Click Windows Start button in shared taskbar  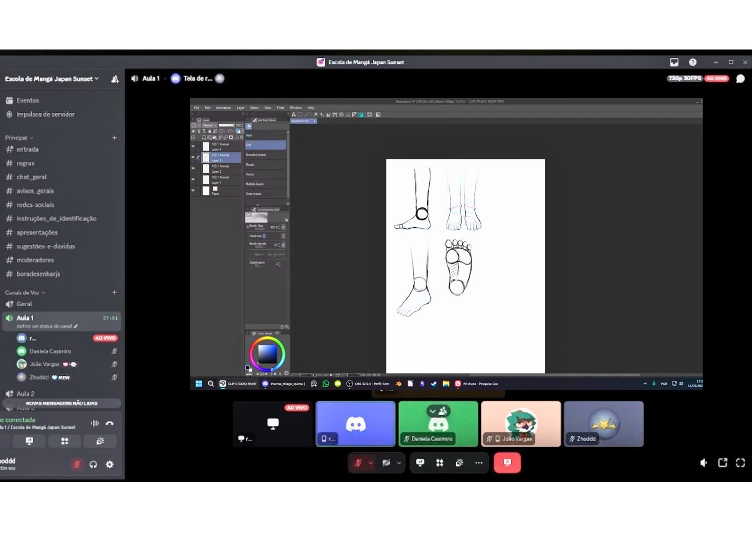[199, 384]
